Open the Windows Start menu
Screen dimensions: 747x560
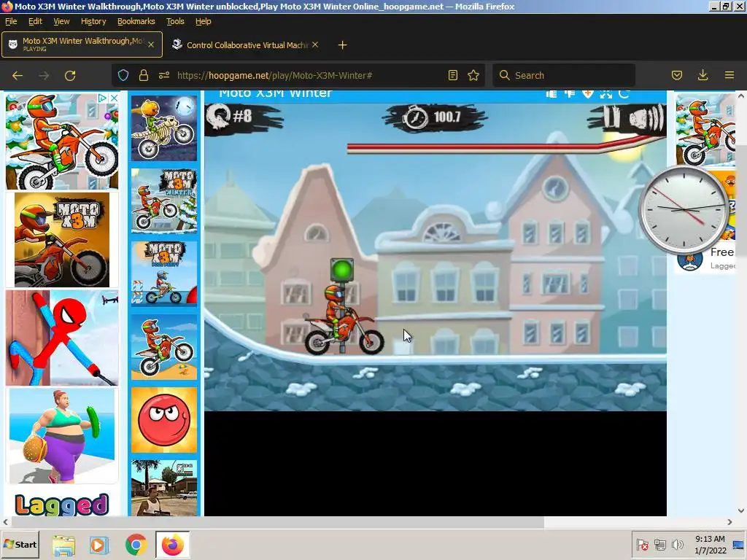click(20, 544)
